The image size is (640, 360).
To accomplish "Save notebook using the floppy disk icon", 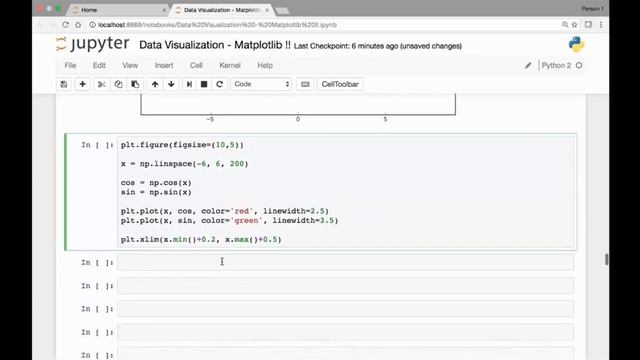I will (x=64, y=84).
